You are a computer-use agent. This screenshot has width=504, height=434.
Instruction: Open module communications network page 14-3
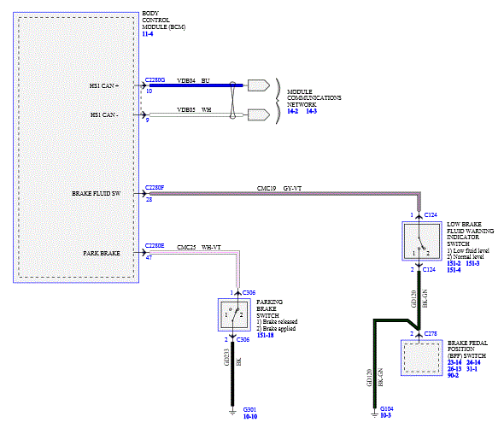tap(311, 111)
